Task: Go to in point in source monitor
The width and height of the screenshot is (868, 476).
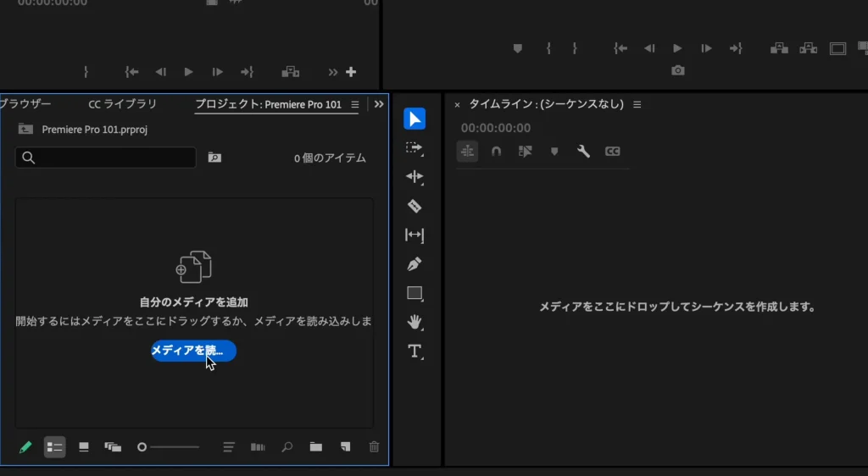Action: (131, 72)
